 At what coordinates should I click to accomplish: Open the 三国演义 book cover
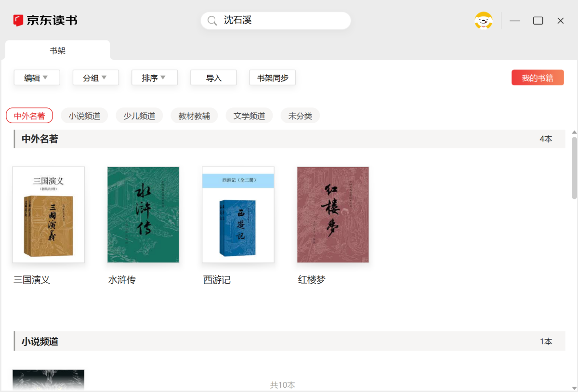pos(48,215)
